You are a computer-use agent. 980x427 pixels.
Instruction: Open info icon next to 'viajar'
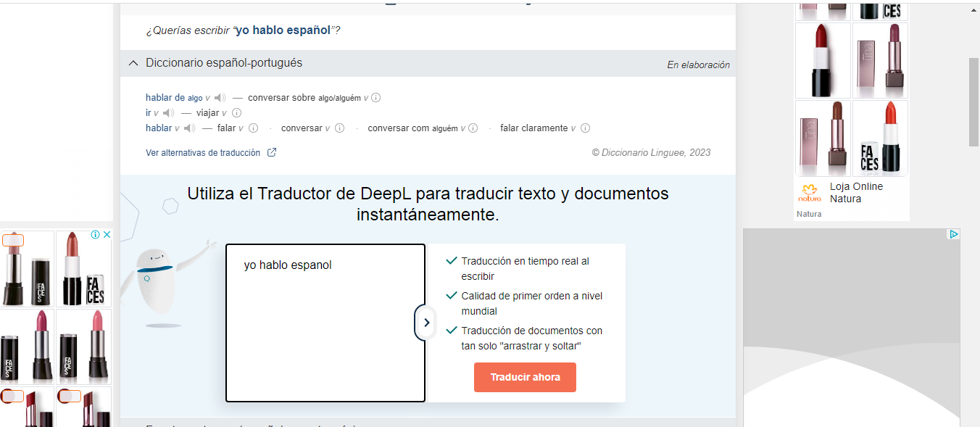[236, 113]
